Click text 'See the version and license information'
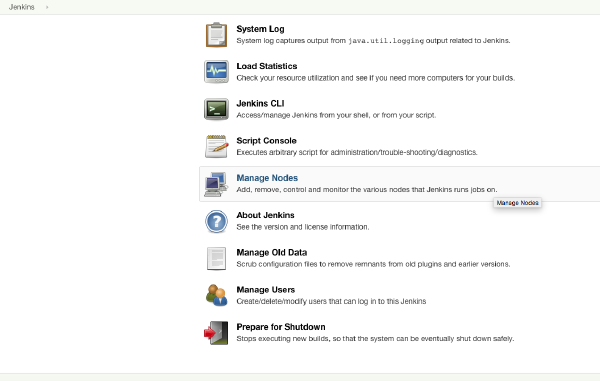The height and width of the screenshot is (381, 600). (x=303, y=227)
